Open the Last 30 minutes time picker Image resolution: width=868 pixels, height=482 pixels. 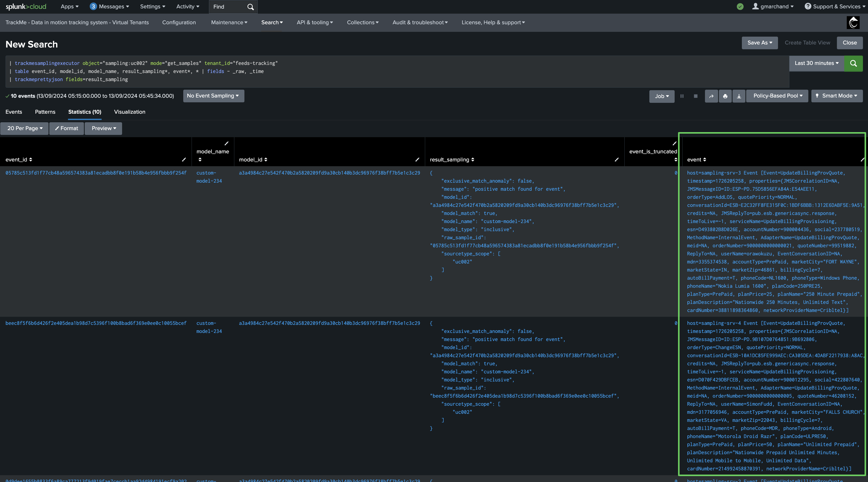point(816,63)
